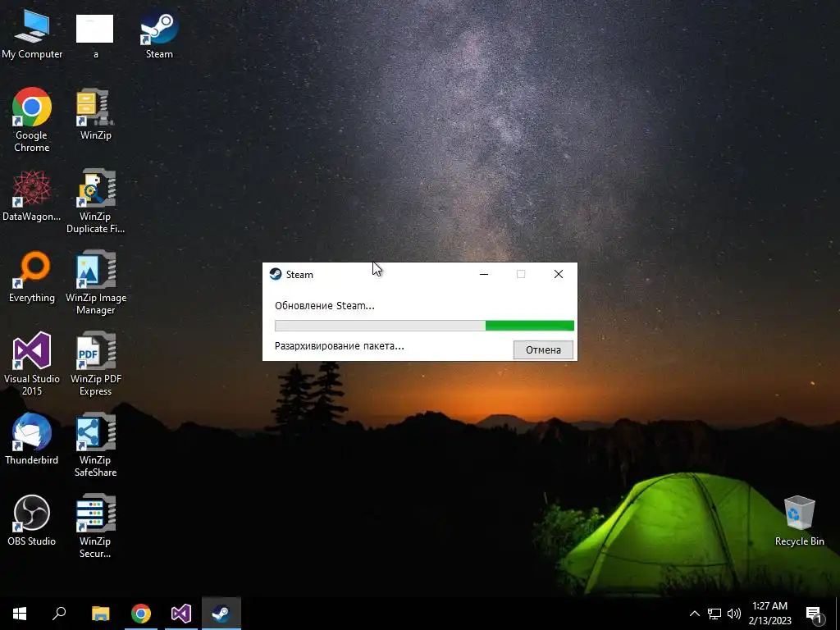Select the WinZip PDF Express shortcut

(95, 364)
